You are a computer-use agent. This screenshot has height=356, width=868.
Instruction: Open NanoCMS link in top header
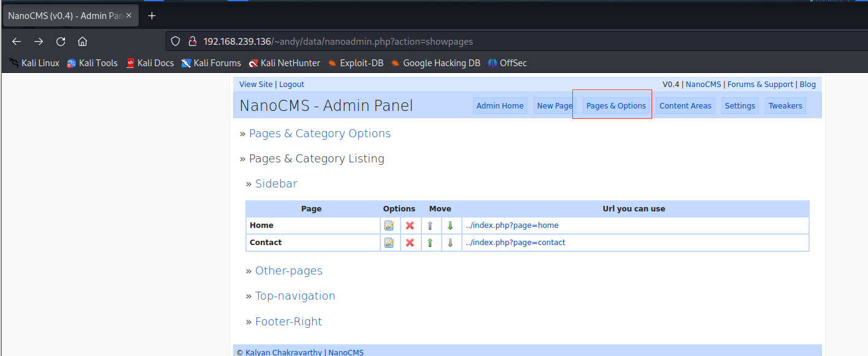[x=704, y=85]
